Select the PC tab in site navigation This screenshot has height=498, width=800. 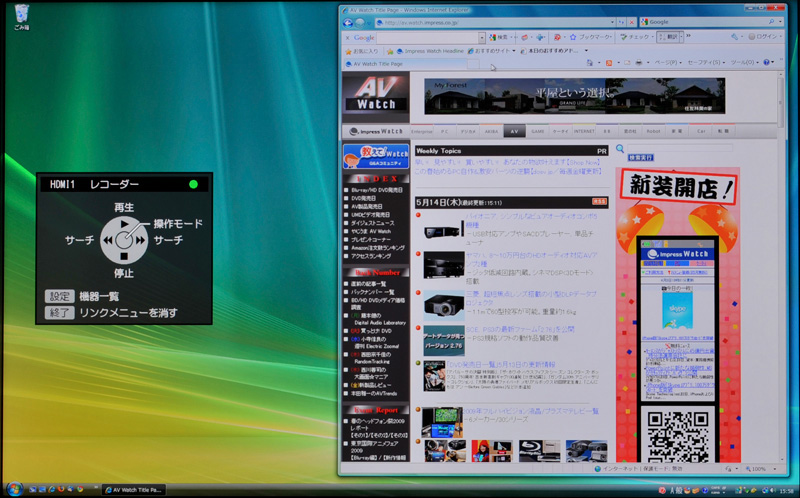pyautogui.click(x=444, y=131)
